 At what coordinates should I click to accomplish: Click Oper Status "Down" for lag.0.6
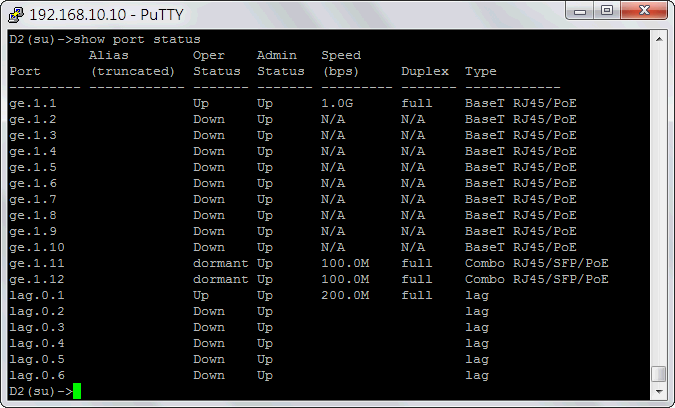tap(209, 375)
